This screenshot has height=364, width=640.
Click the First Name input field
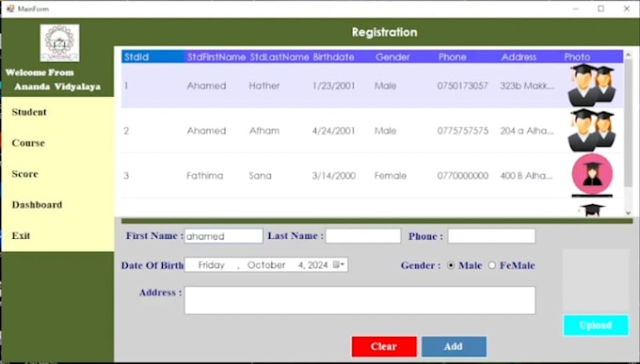pyautogui.click(x=223, y=236)
